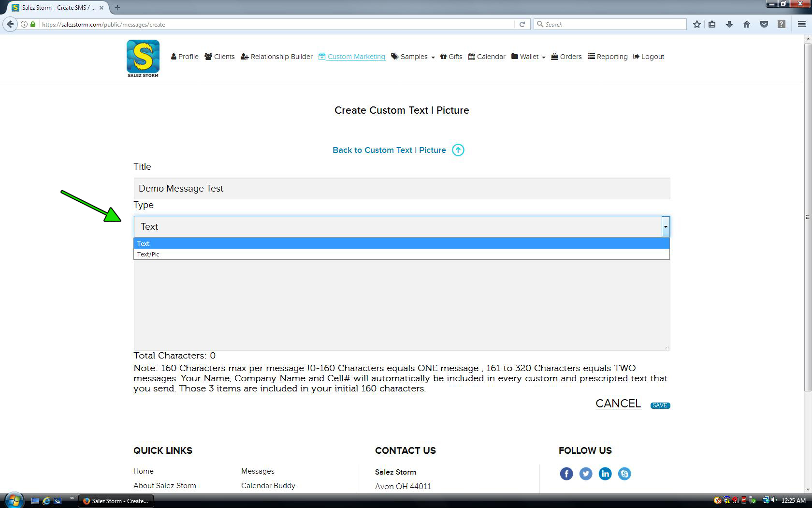Go to Firefox home page icon
Viewport: 812px width, 508px height.
pos(746,24)
